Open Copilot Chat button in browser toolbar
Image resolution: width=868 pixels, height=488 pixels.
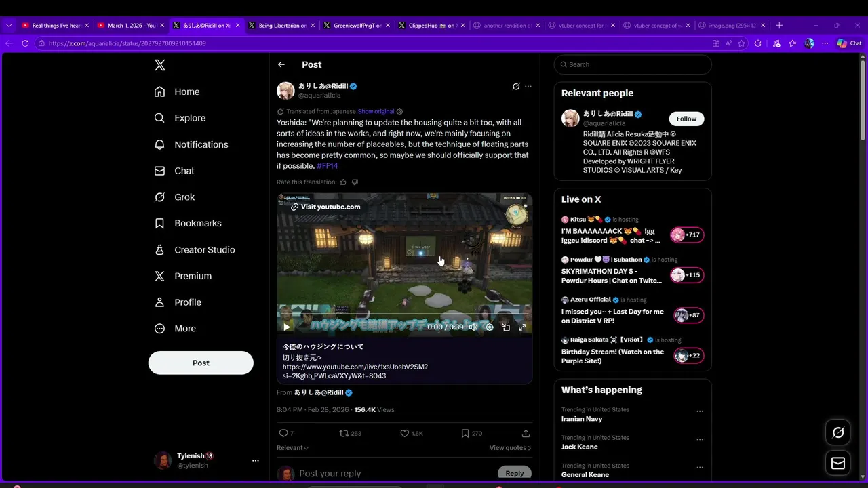[850, 43]
